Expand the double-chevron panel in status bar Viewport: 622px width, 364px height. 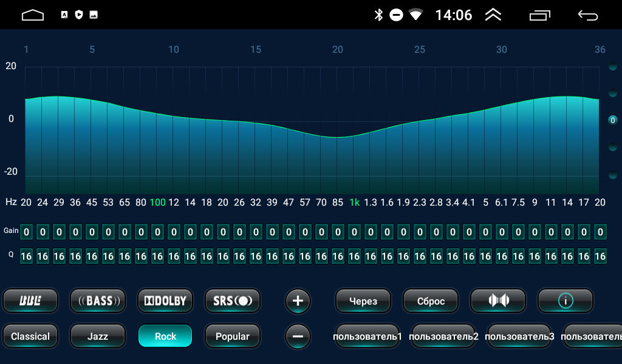[493, 15]
